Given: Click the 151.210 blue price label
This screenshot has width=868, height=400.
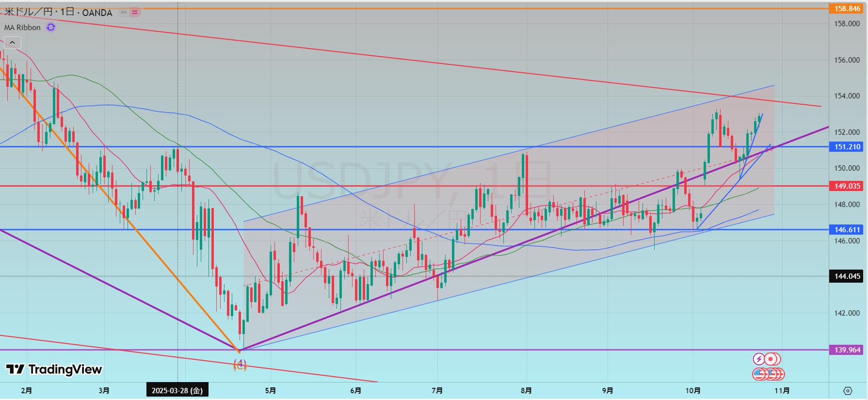Looking at the screenshot, I should 847,146.
